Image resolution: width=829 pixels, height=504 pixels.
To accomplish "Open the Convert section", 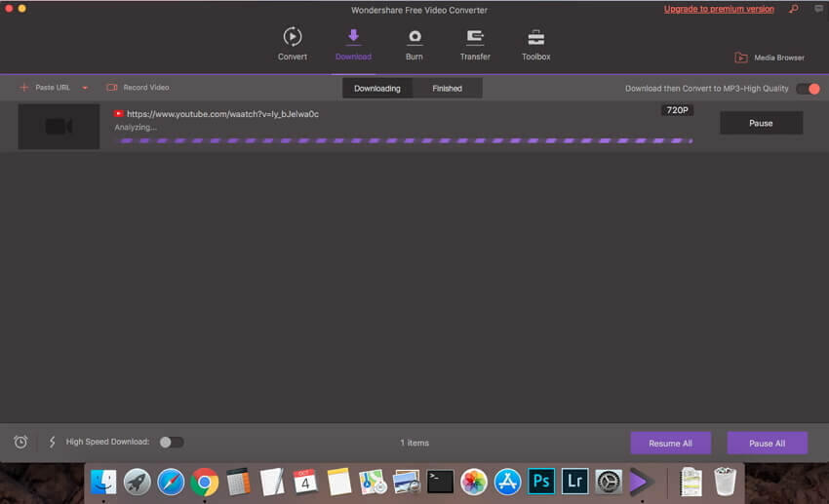I will coord(293,43).
